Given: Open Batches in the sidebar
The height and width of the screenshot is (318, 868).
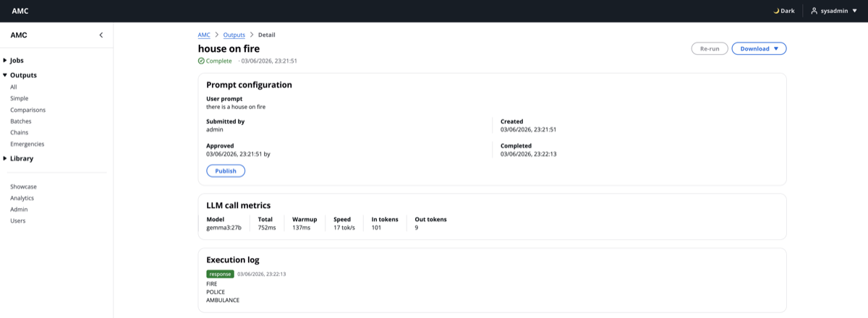Looking at the screenshot, I should pyautogui.click(x=21, y=121).
